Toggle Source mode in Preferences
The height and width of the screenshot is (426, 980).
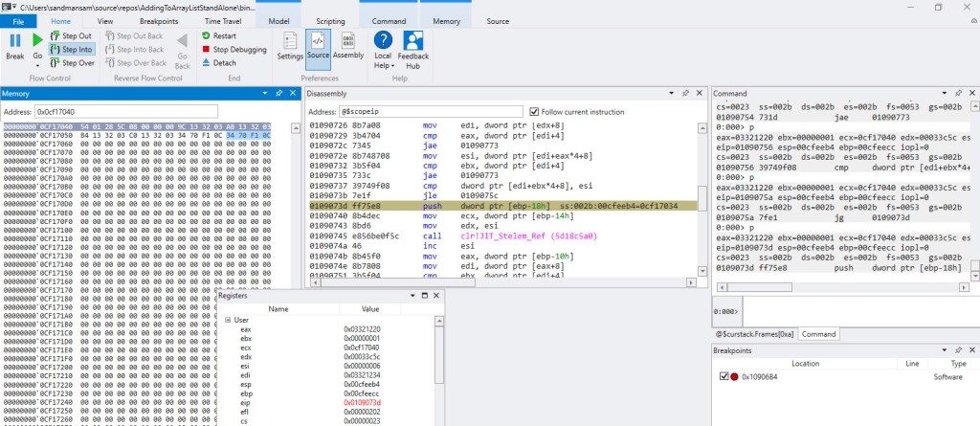pos(318,46)
